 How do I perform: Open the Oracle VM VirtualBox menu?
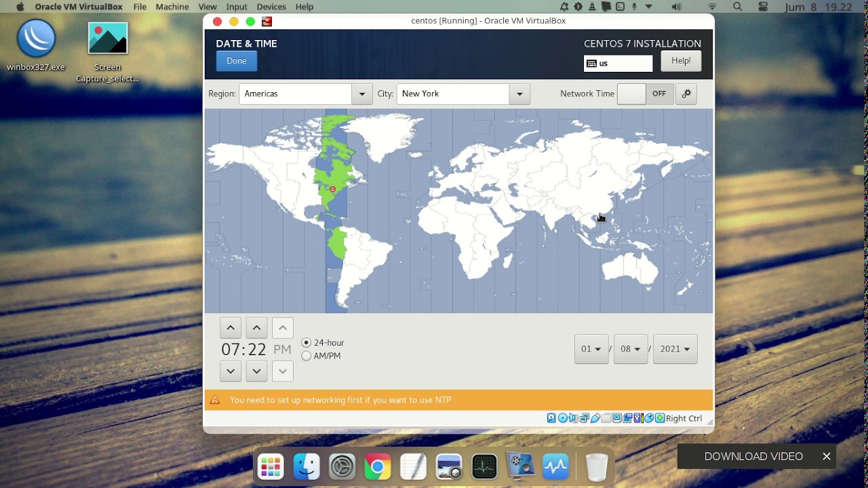pyautogui.click(x=79, y=7)
